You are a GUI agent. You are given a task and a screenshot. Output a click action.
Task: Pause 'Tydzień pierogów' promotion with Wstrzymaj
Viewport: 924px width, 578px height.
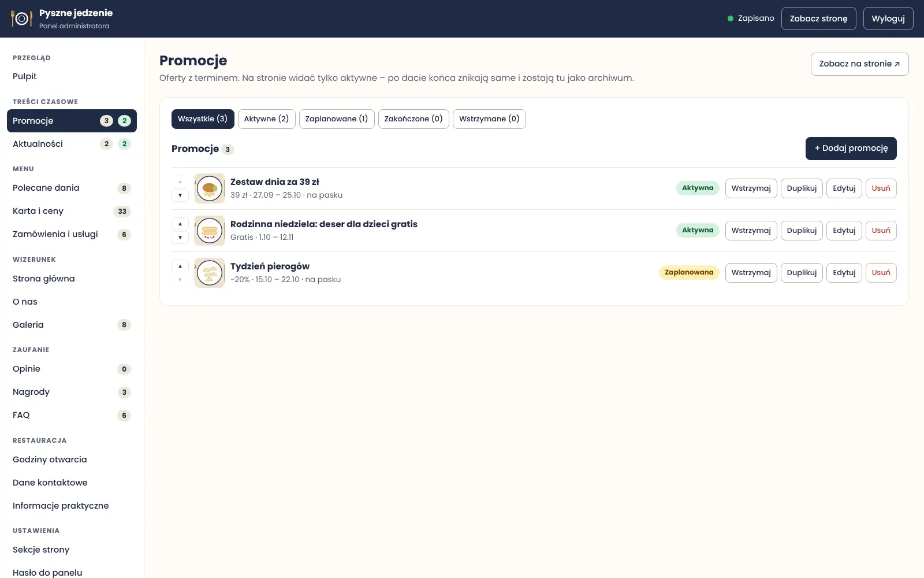point(751,273)
